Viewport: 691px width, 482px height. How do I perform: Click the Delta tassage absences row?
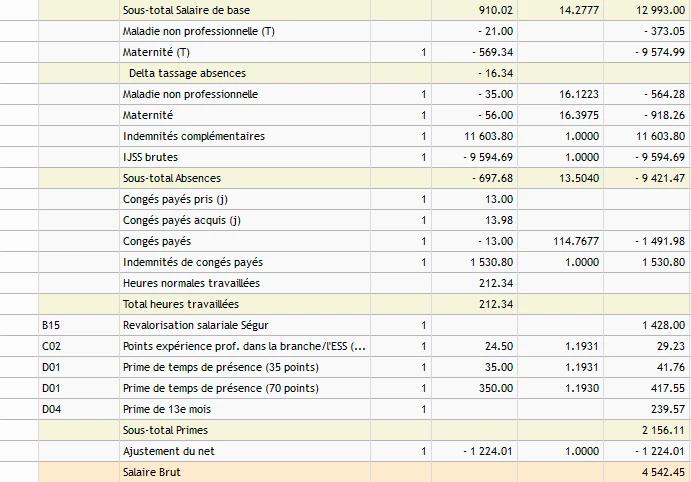[187, 73]
